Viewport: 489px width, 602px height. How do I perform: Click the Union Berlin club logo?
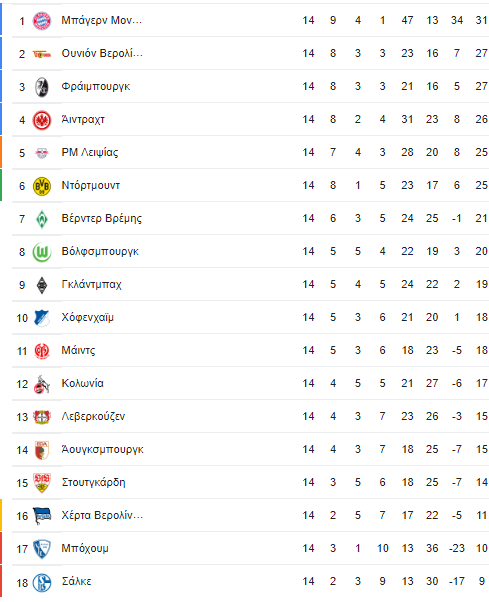point(41,54)
